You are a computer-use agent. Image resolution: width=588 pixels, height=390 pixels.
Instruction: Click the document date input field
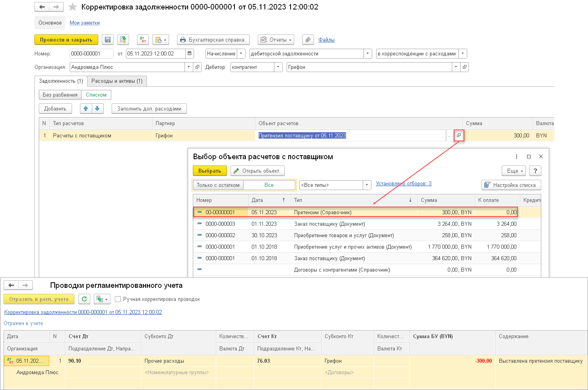pyautogui.click(x=156, y=53)
